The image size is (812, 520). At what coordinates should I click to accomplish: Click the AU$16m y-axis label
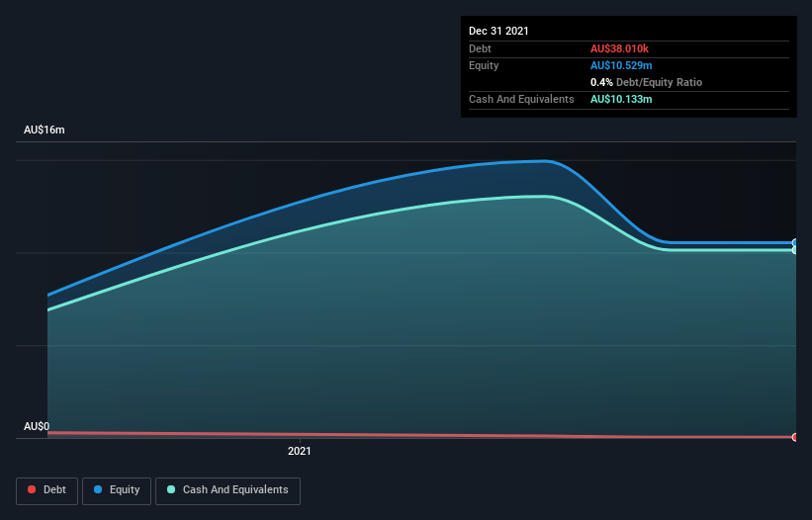(45, 130)
